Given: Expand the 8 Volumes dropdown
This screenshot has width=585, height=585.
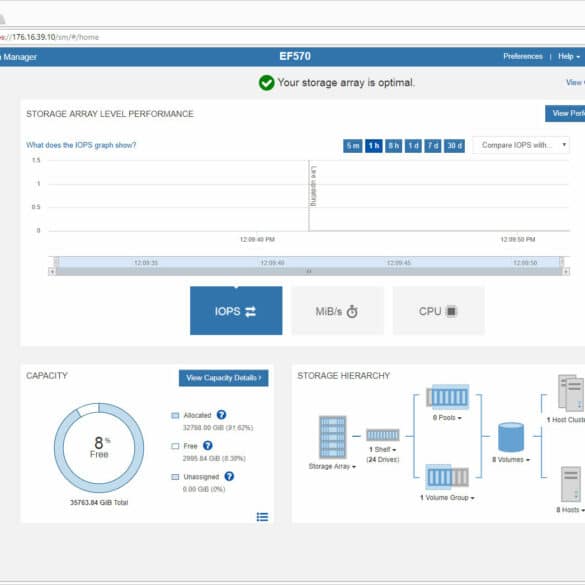Looking at the screenshot, I should pyautogui.click(x=511, y=459).
